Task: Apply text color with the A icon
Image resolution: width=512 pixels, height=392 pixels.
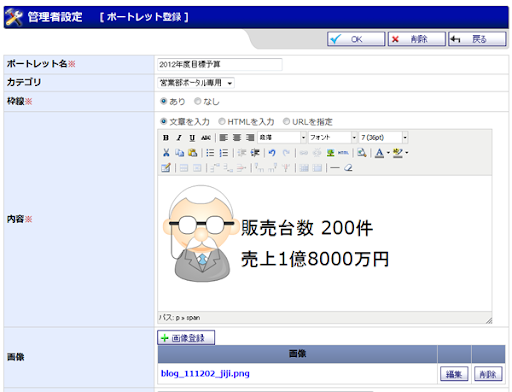Action: point(379,153)
